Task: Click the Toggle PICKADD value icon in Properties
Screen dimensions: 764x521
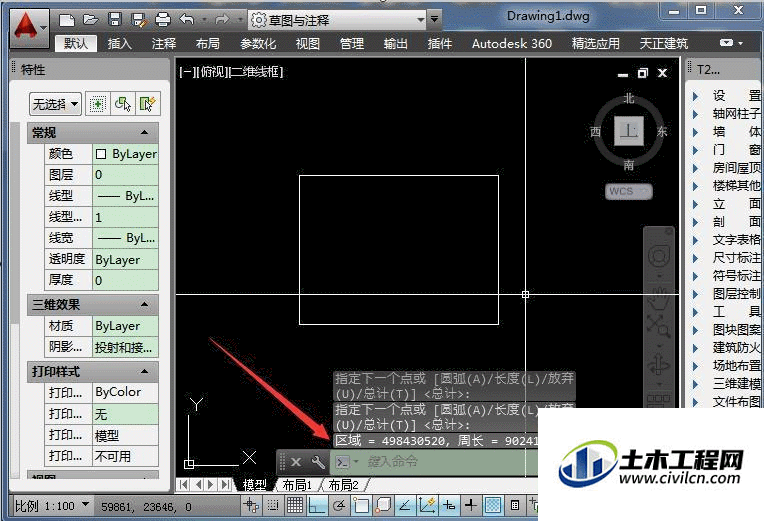Action: click(97, 104)
